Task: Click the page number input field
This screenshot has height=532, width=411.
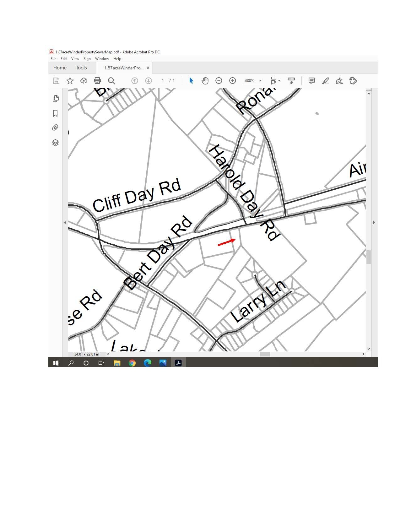Action: tap(163, 81)
